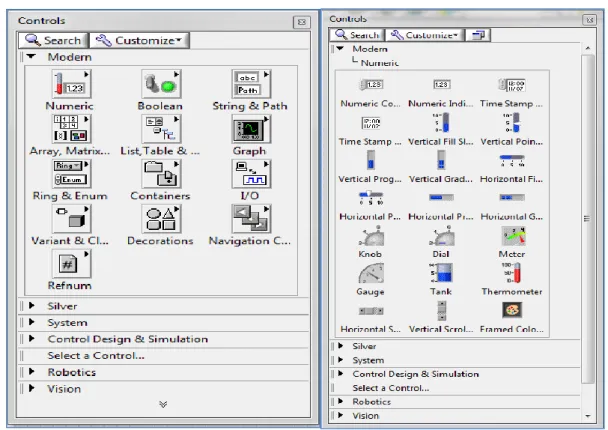Select the Time Stamp icon in the top row
Screen dimensions: 608x430
pyautogui.click(x=512, y=85)
